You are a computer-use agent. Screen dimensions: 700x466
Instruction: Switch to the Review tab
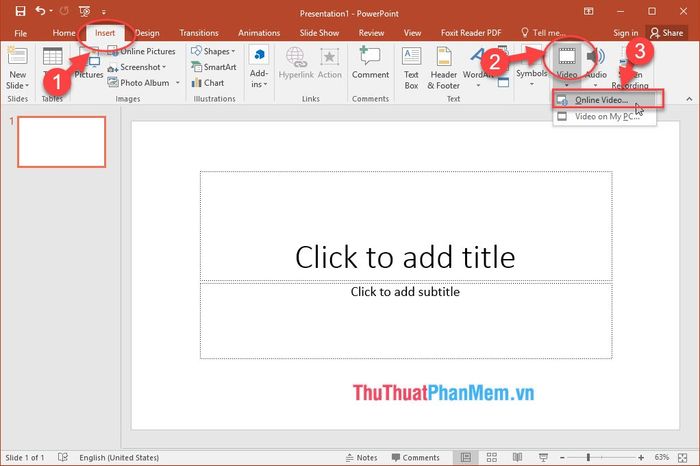(x=371, y=33)
